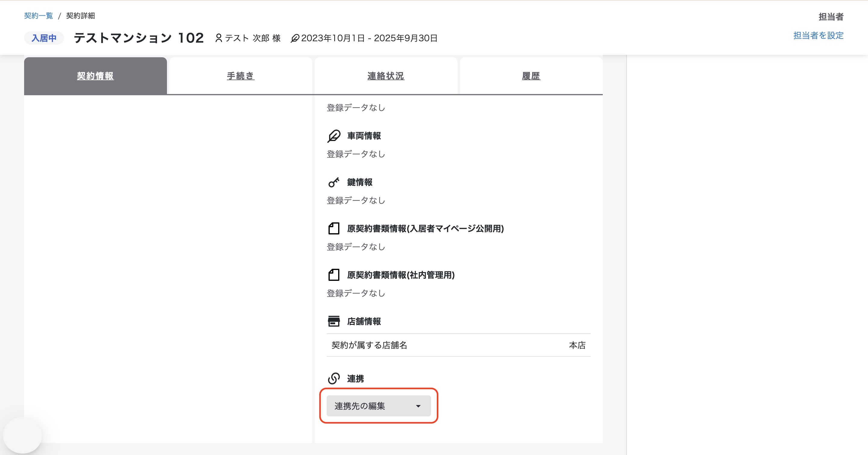The image size is (868, 455).
Task: Open the 連携先の編集 dropdown
Action: point(379,406)
